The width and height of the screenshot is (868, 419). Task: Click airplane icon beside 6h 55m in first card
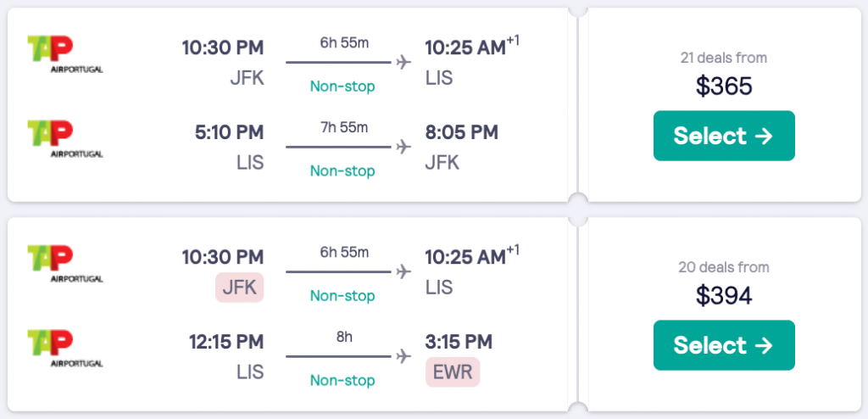click(403, 62)
